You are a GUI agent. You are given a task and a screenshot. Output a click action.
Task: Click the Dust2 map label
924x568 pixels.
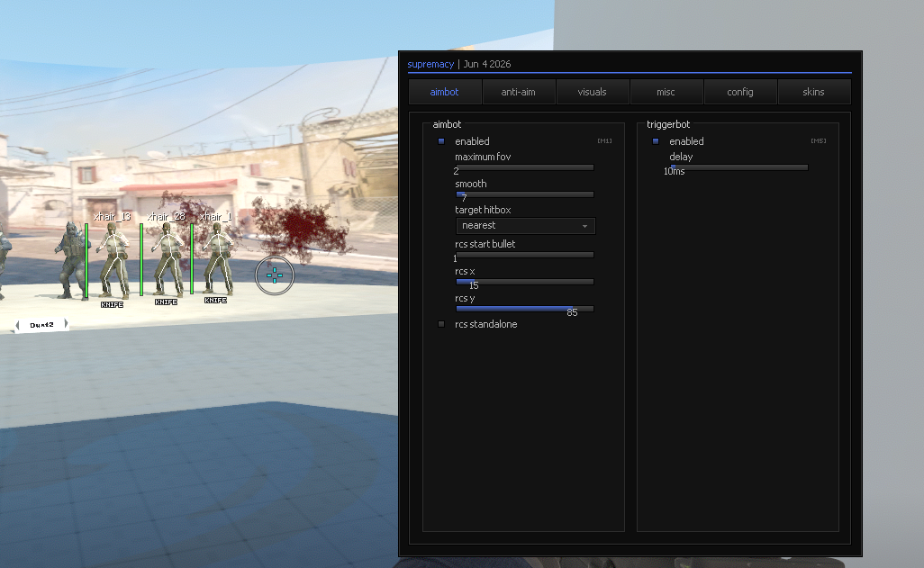41,325
